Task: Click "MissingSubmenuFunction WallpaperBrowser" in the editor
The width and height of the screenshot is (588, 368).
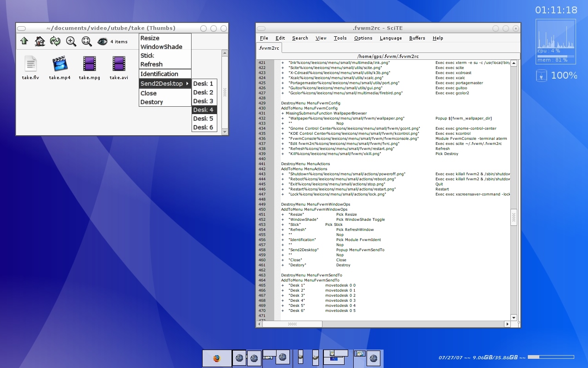Action: coord(326,113)
